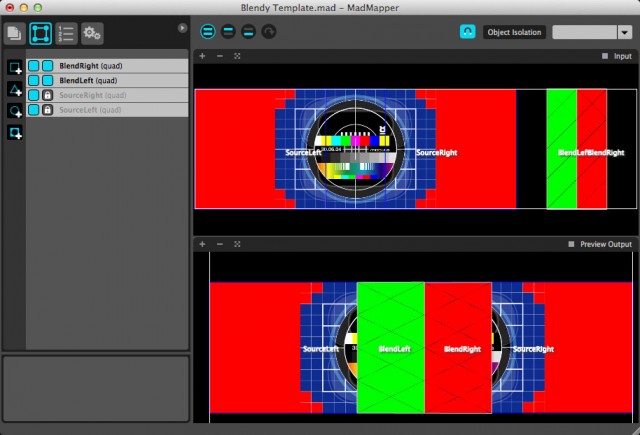Screen dimensions: 640x435
Task: Switch to the surfaces tab with quad icon
Action: [41, 34]
